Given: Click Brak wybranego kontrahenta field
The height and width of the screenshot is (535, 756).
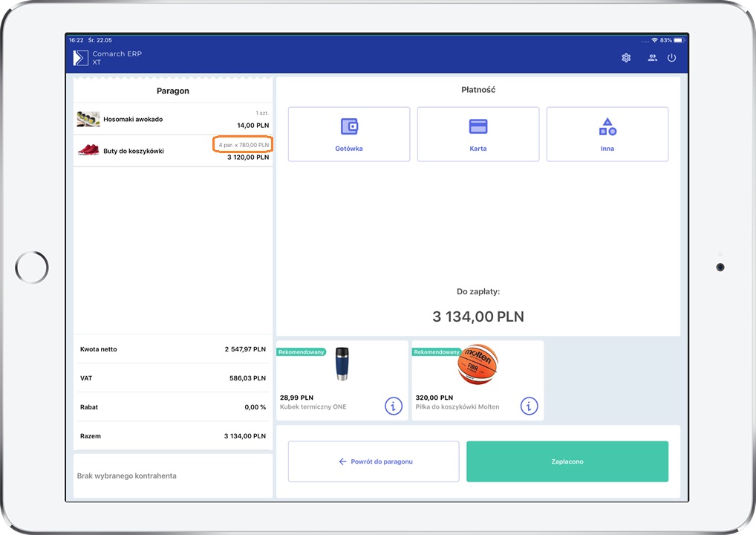Looking at the screenshot, I should (x=172, y=476).
